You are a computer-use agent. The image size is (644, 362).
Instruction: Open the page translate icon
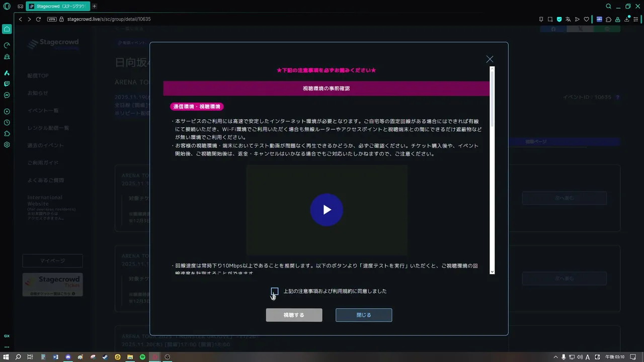tap(568, 19)
